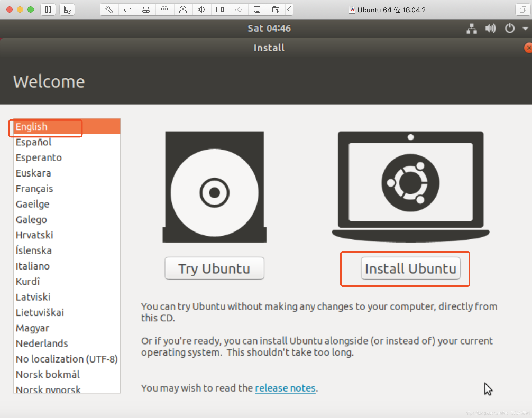This screenshot has height=418, width=532.
Task: Click the Ubuntu power icon
Action: (510, 28)
